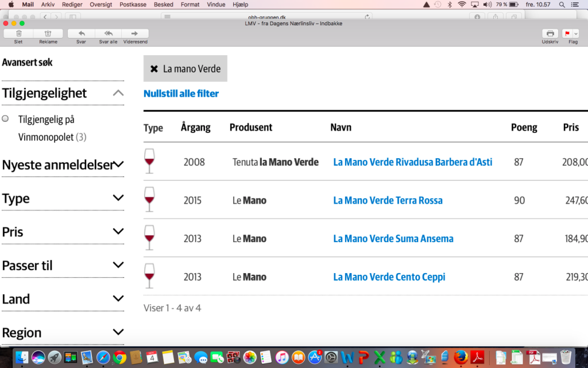Click the Bluetooth menu bar icon
Screen dimensions: 588x368
[450, 5]
